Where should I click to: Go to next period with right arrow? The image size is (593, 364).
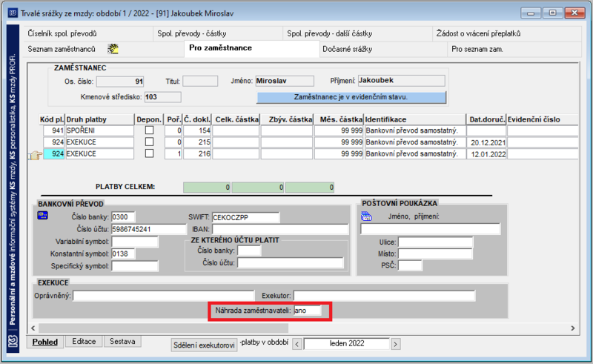(396, 344)
